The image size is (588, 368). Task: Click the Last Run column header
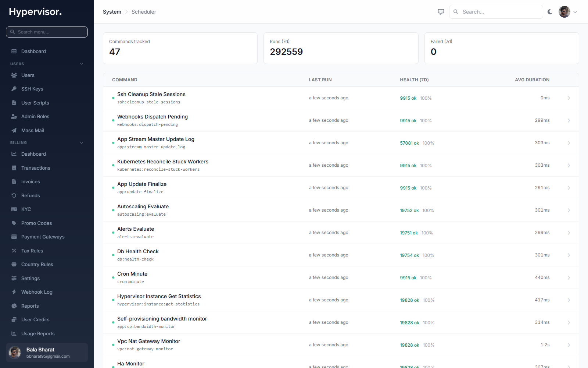(x=320, y=80)
